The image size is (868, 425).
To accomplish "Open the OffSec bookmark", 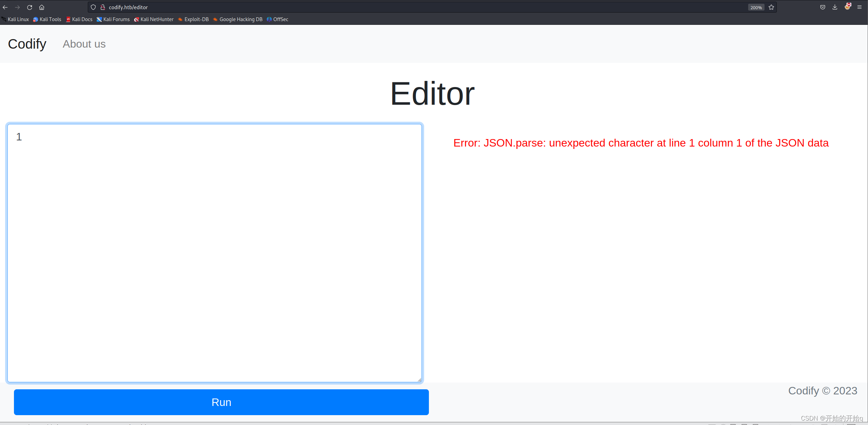I will pos(277,19).
